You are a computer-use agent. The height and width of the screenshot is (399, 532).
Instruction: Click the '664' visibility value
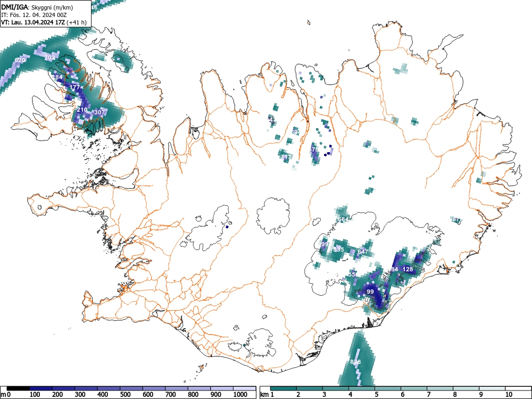coord(343,219)
